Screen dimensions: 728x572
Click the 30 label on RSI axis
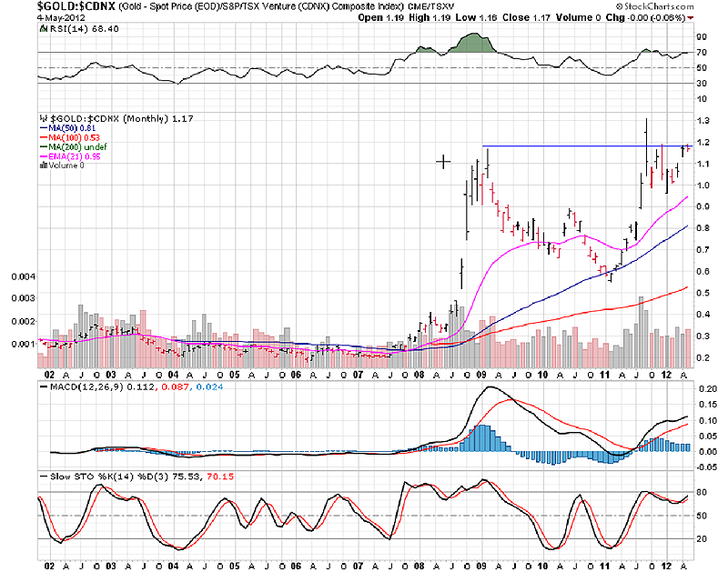pyautogui.click(x=702, y=84)
